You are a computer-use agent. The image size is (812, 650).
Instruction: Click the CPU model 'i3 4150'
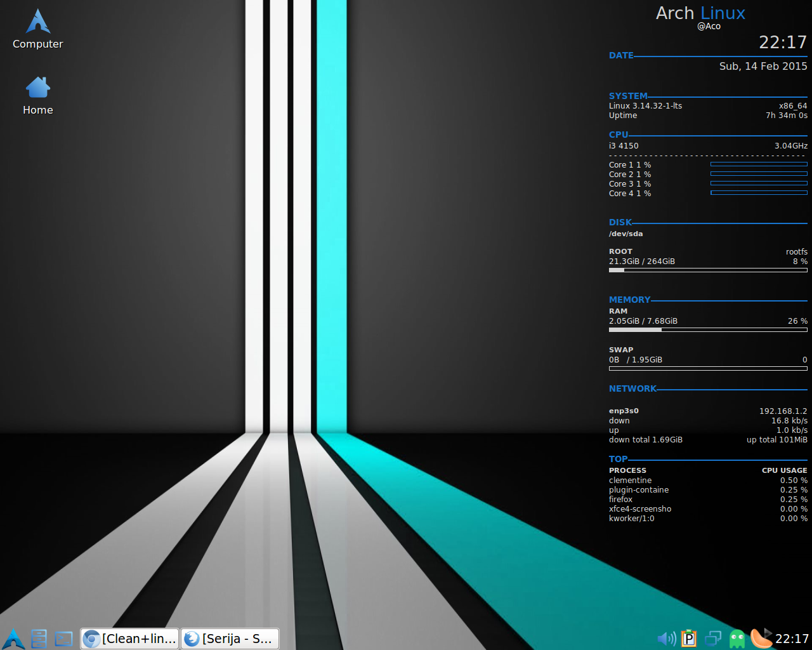click(624, 146)
